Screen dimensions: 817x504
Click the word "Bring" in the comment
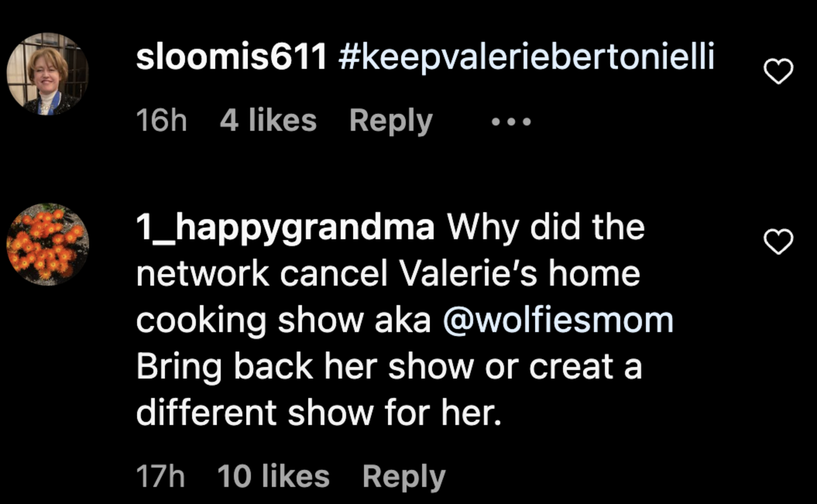pos(179,367)
